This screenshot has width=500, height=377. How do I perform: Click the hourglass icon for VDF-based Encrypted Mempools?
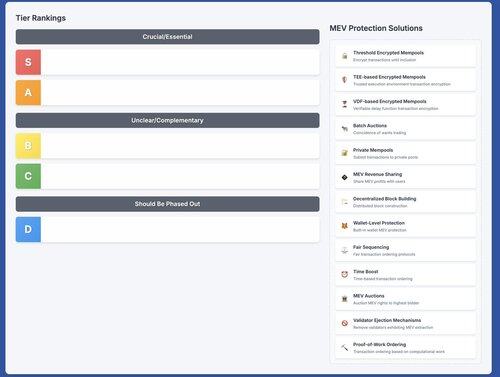pos(344,104)
